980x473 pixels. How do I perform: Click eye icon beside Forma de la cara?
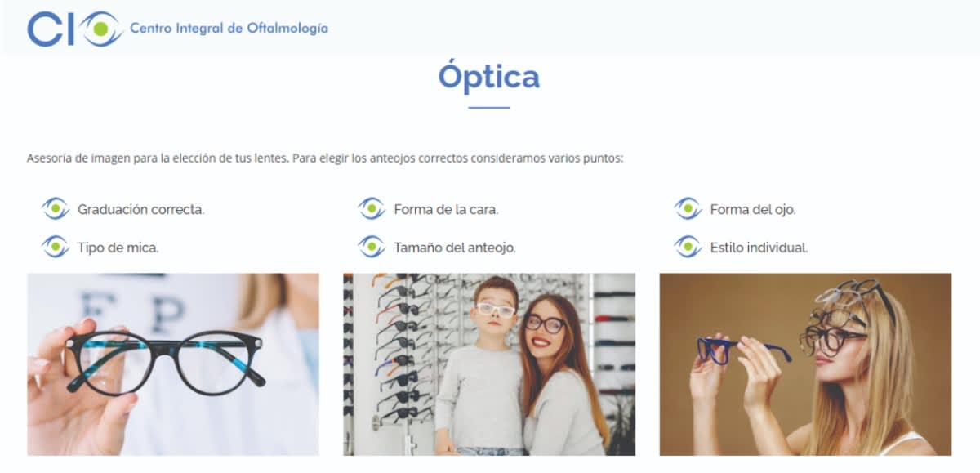pos(372,209)
